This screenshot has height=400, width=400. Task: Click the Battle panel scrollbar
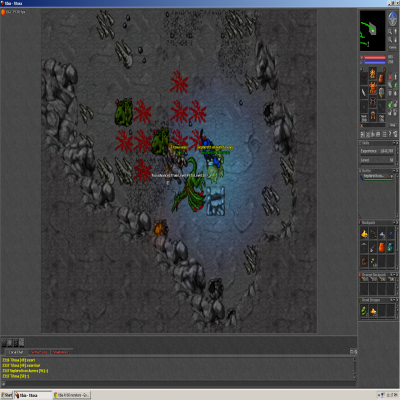point(397,195)
